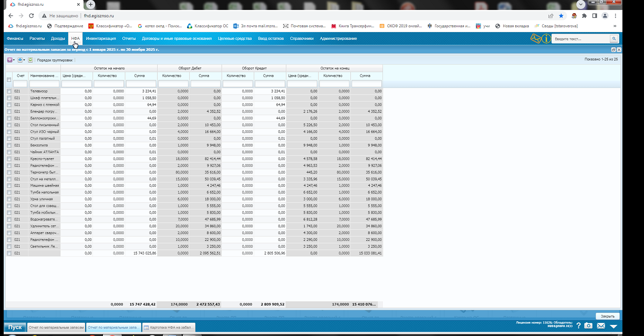
Task: Bookmark this page with the star icon
Action: tap(561, 16)
